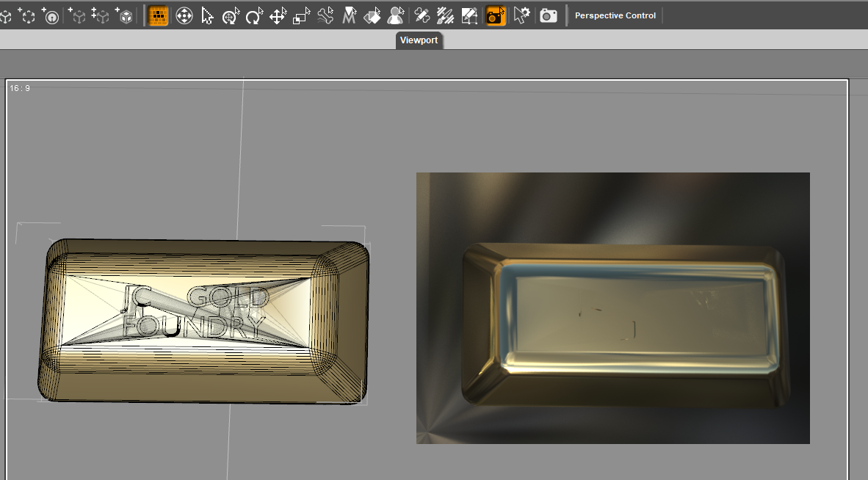Select the Polygon Group brush tool
The width and height of the screenshot is (868, 480).
point(445,16)
